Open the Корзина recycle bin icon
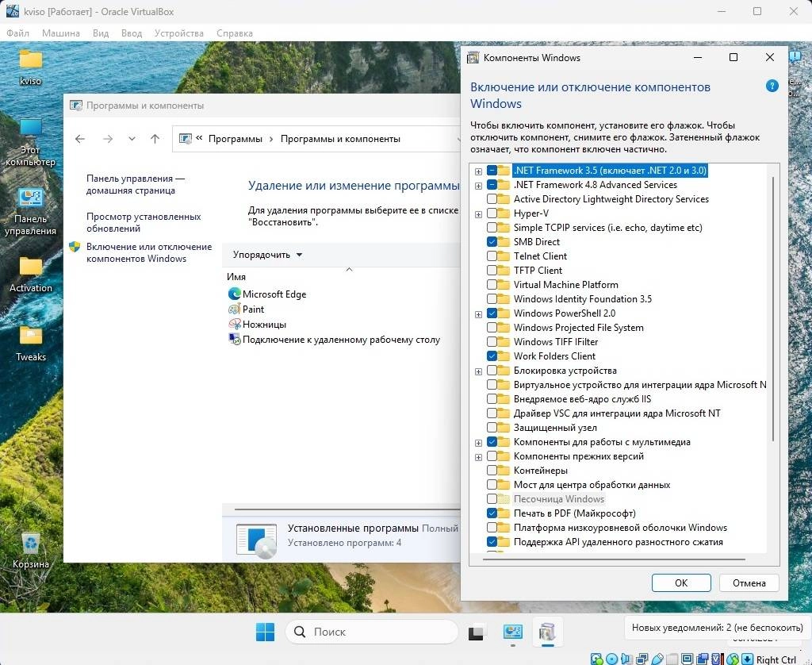 [31, 550]
